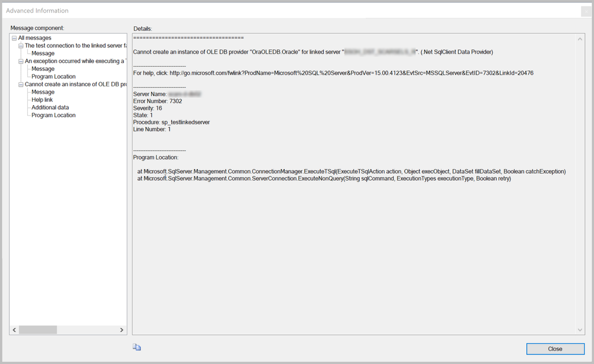Click the ServerConnection.ExecuteNonQuery stack trace line
The height and width of the screenshot is (364, 594).
324,178
